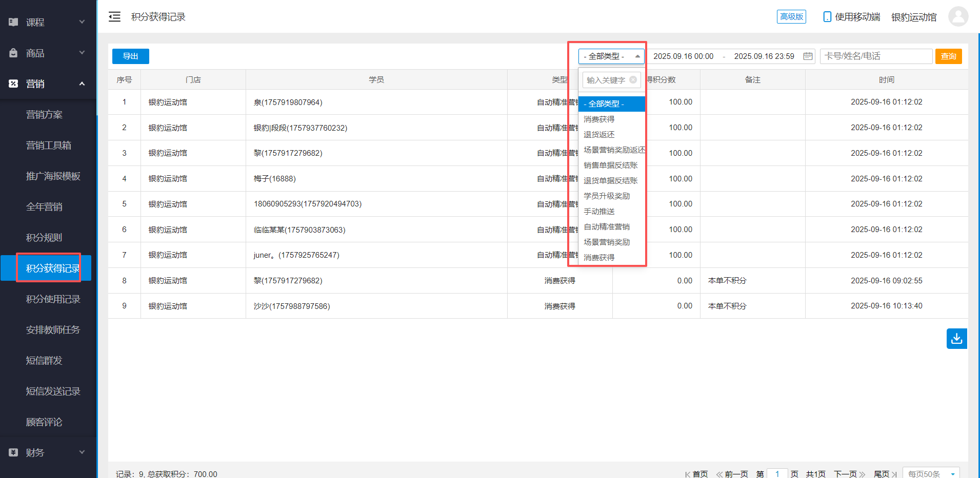Clear the keyword search with the x icon
This screenshot has width=980, height=478.
point(633,80)
